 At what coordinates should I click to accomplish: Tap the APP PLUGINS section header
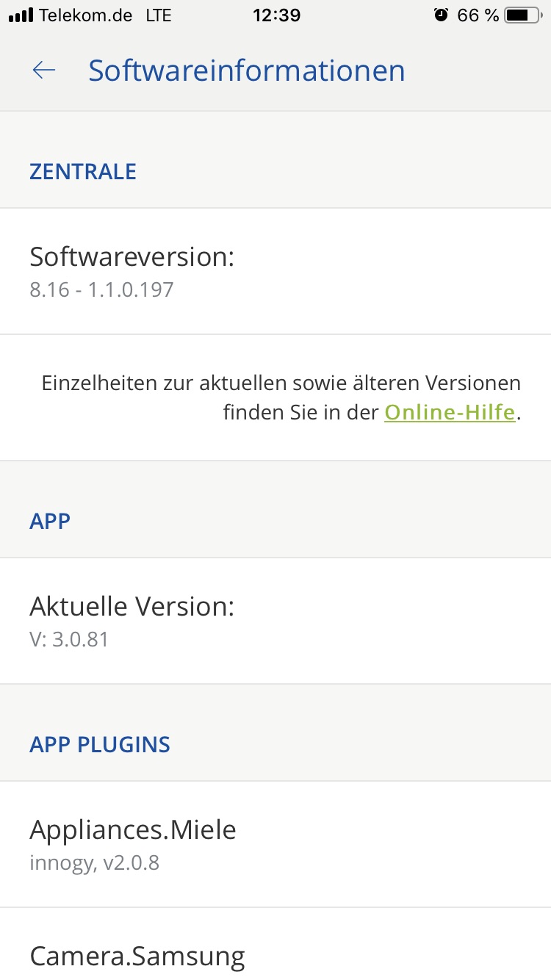click(100, 744)
